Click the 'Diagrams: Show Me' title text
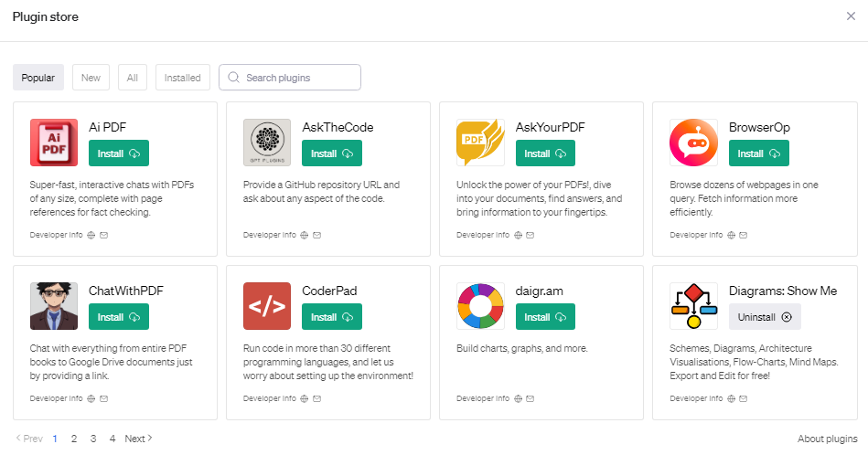 (x=783, y=291)
